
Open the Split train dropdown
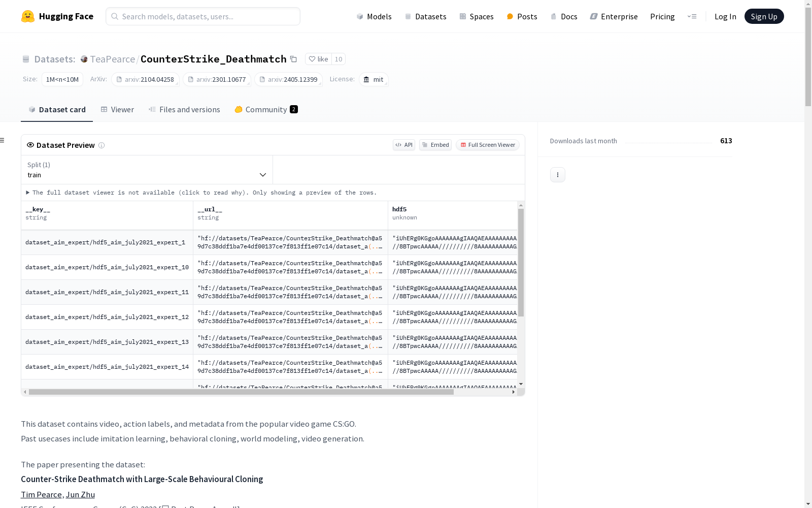pyautogui.click(x=147, y=170)
